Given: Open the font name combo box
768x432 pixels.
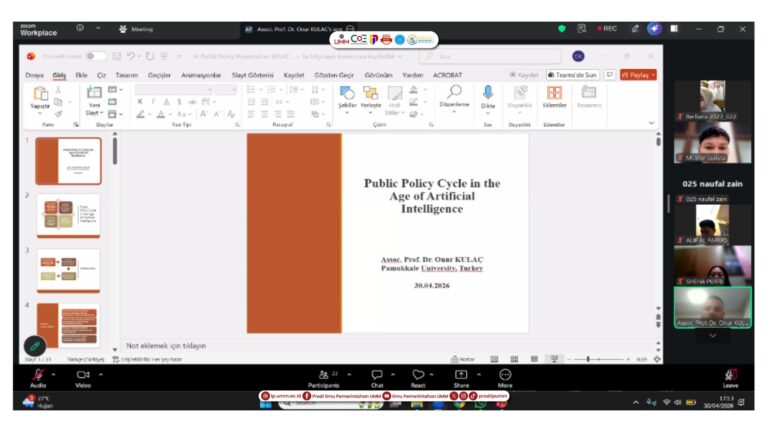Looking at the screenshot, I should [174, 90].
